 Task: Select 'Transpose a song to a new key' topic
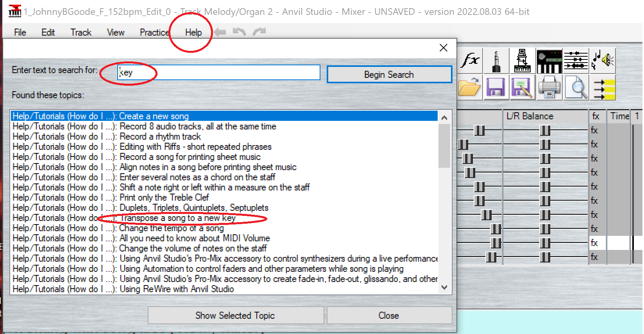[177, 218]
